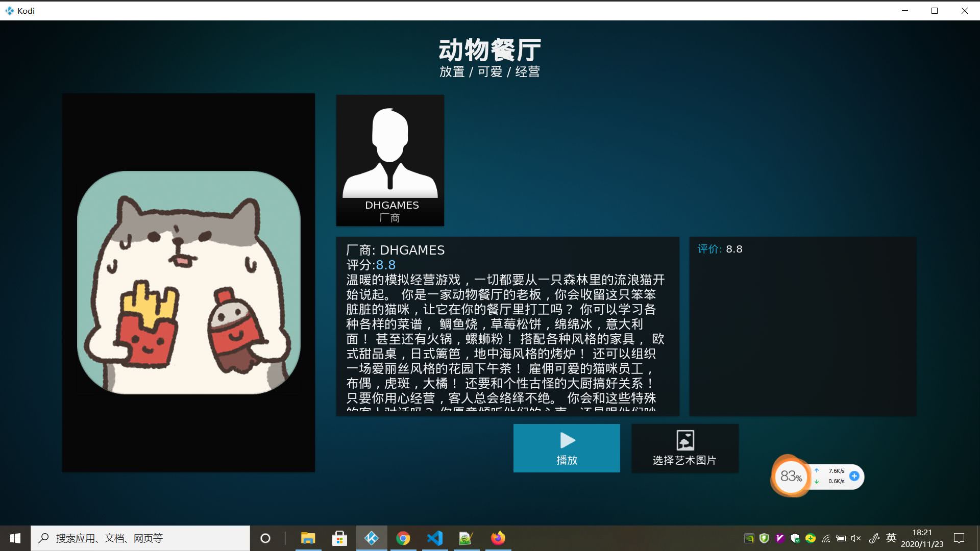980x551 pixels.
Task: Launch Microsoft Store from the taskbar
Action: (339, 538)
